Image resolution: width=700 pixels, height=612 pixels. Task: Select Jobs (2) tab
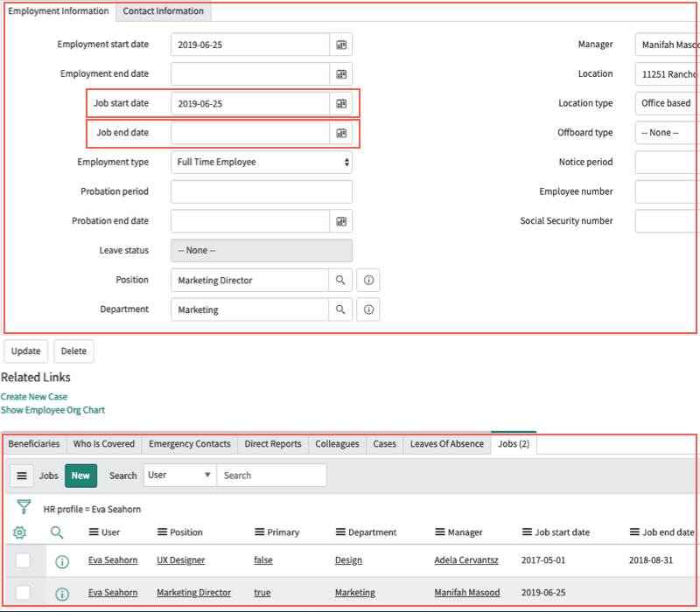514,444
